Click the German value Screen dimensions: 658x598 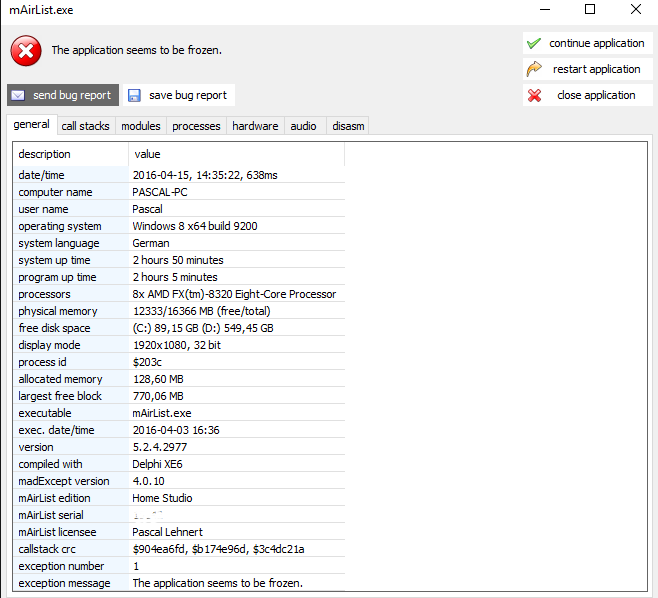pos(151,243)
